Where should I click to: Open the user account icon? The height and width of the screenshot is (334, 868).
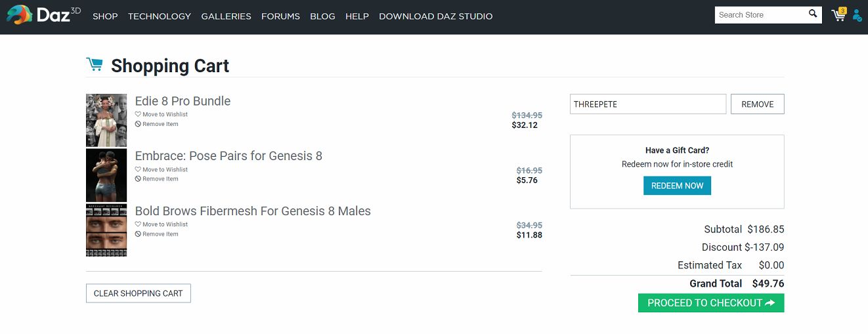(857, 15)
